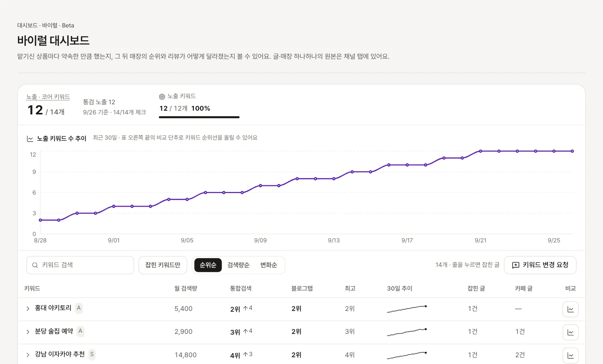This screenshot has width=603, height=364.
Task: Click 분당 술집 예약 rank 3위
Action: tap(235, 332)
